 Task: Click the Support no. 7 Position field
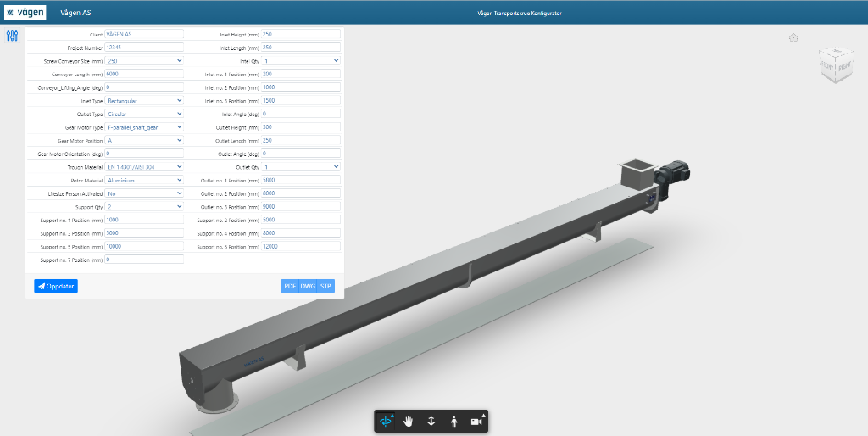click(144, 260)
